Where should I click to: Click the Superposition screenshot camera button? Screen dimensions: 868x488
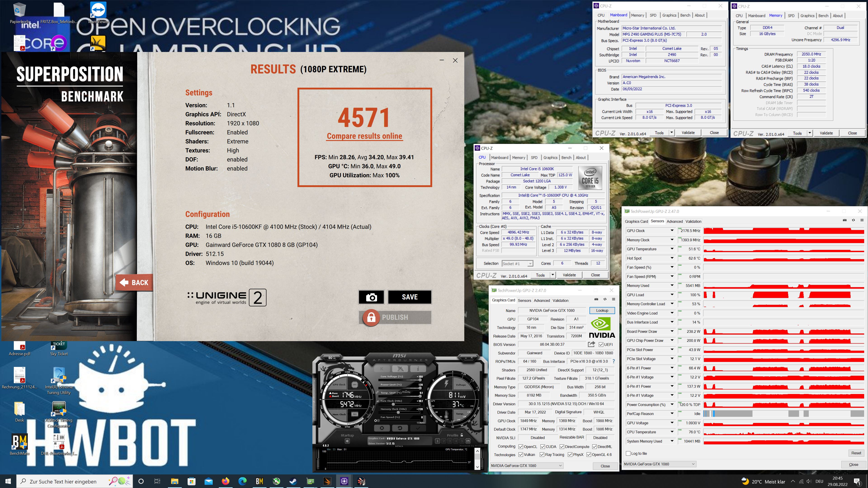371,297
